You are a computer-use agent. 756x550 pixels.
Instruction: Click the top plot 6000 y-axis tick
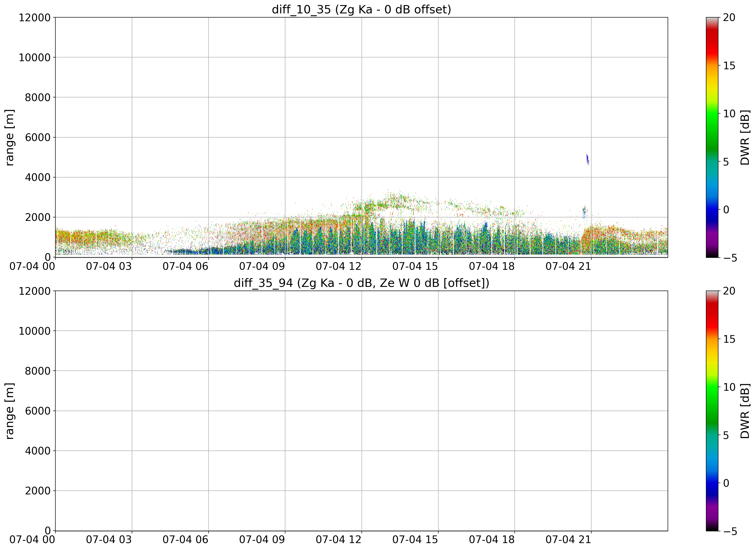pos(38,137)
